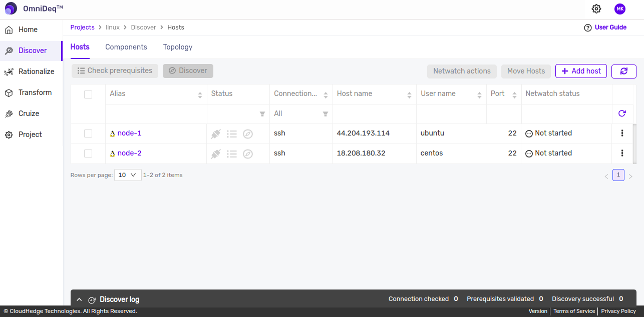The width and height of the screenshot is (644, 317).
Task: Sort by Port column arrows
Action: [x=514, y=95]
